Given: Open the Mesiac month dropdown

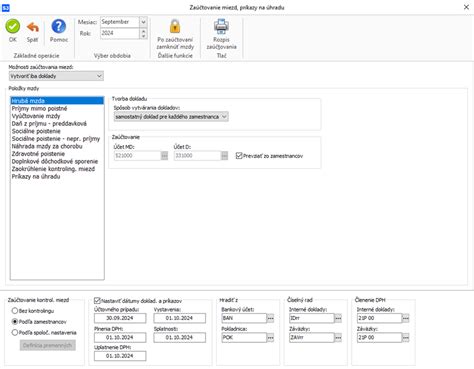Looking at the screenshot, I should tap(143, 22).
